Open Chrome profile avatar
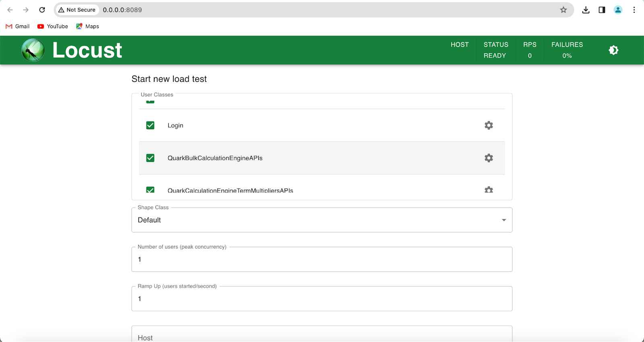 pyautogui.click(x=618, y=10)
